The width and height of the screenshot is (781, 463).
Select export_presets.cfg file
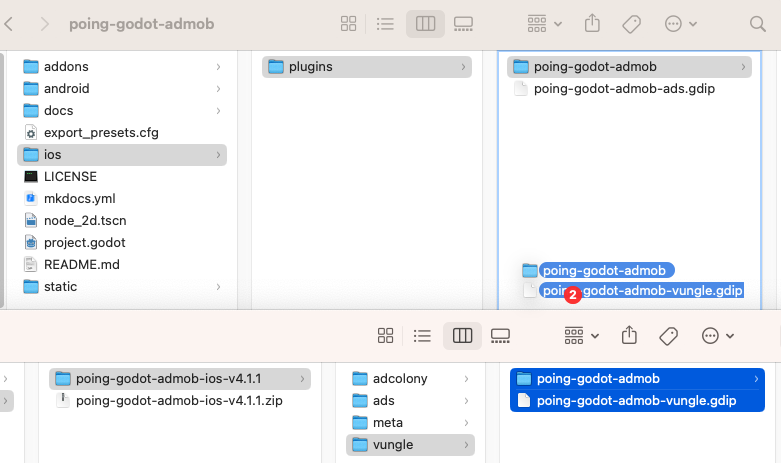100,133
